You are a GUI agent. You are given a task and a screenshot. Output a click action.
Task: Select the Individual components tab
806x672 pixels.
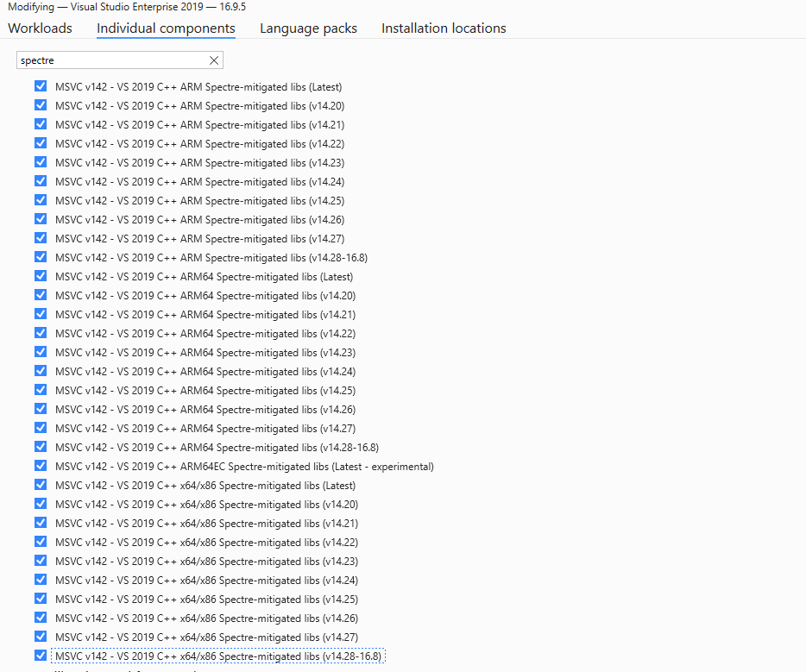pyautogui.click(x=166, y=28)
